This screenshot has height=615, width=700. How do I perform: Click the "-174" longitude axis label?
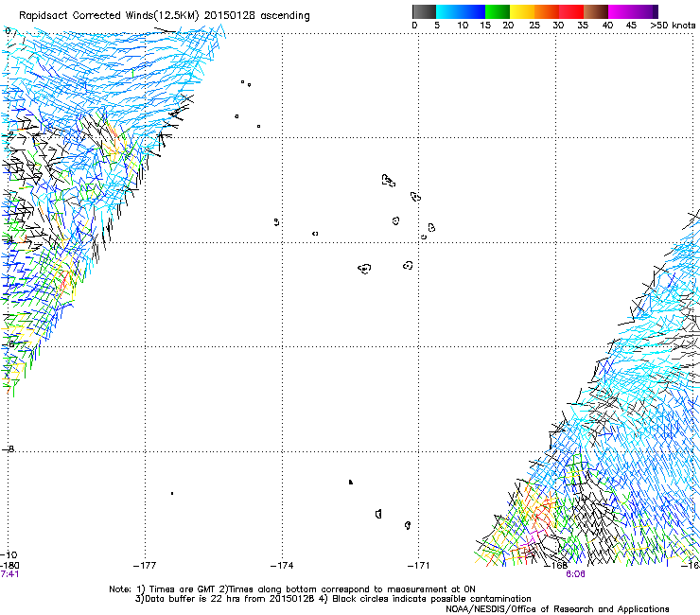coord(282,566)
